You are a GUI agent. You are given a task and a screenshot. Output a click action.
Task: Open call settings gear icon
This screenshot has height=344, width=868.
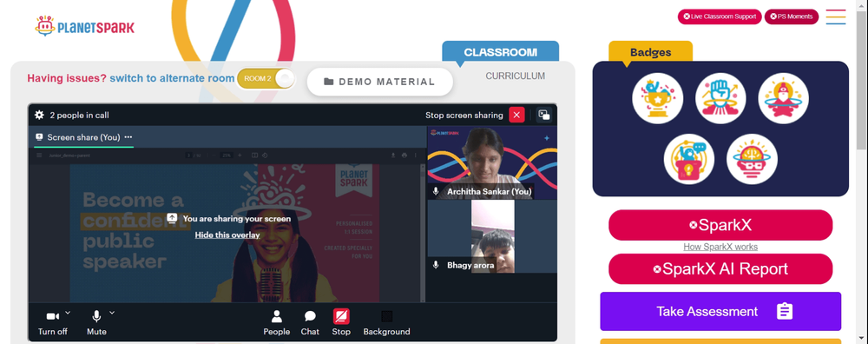click(39, 116)
